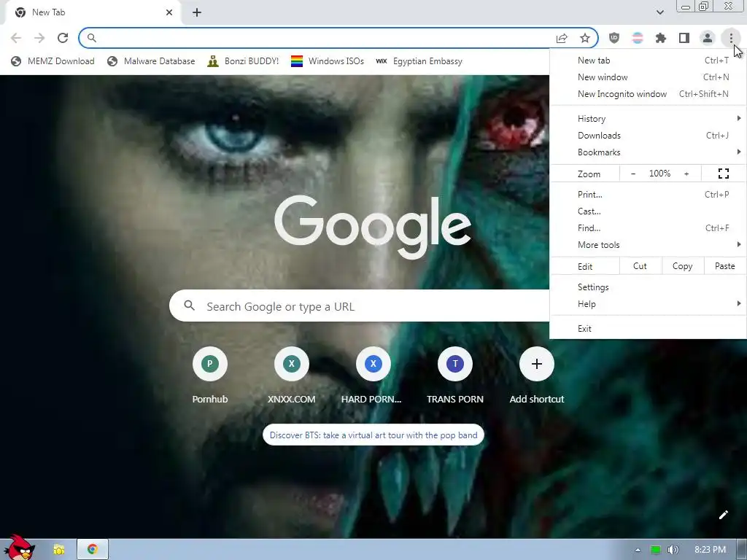The width and height of the screenshot is (747, 560).
Task: Select New window in Chrome menu
Action: click(648, 77)
